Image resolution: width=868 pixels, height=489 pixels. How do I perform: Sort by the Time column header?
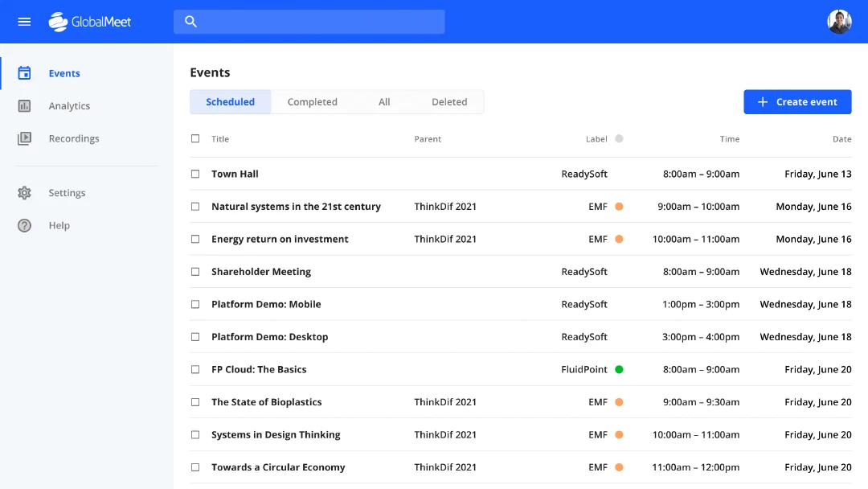pyautogui.click(x=730, y=139)
